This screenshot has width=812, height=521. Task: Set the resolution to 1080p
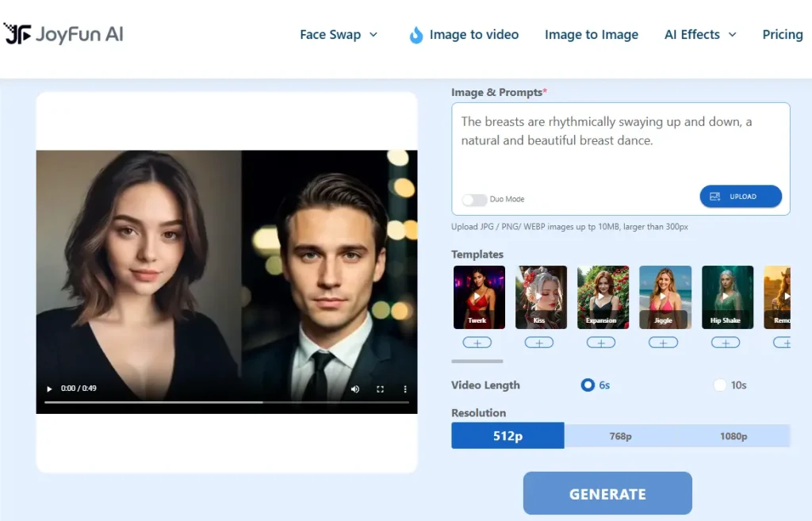tap(733, 436)
